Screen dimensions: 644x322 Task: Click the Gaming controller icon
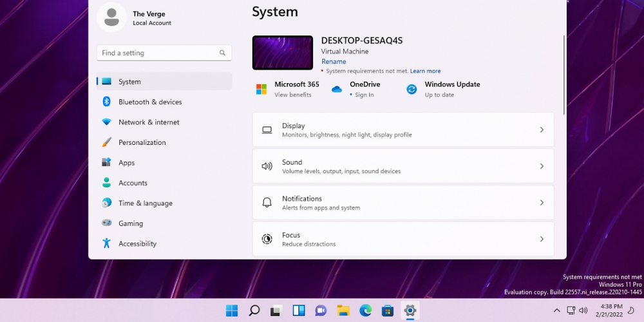[x=106, y=223]
